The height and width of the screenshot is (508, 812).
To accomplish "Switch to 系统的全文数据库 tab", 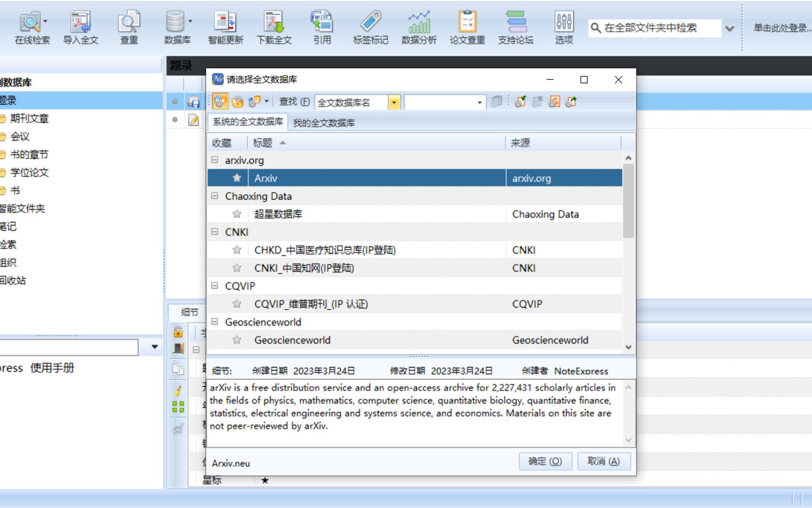I will tap(248, 122).
